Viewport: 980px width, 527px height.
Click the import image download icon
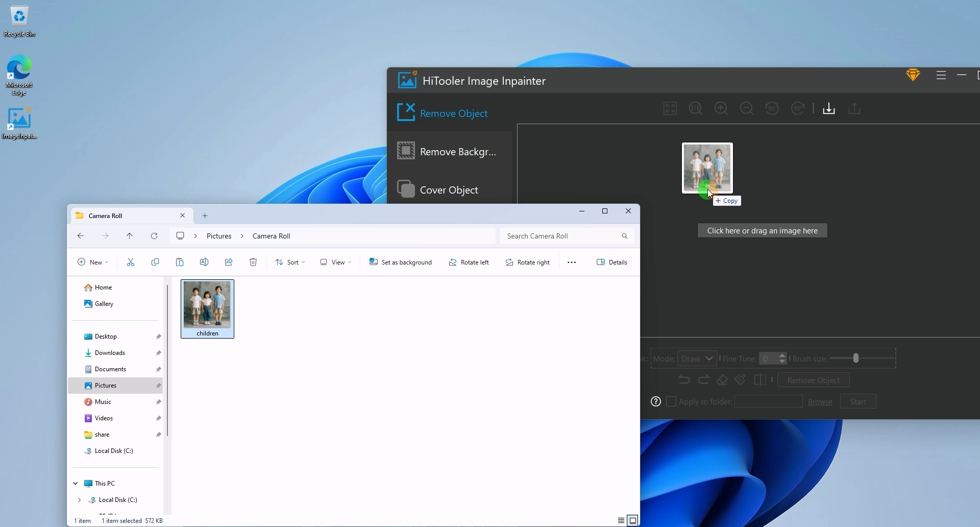(829, 109)
